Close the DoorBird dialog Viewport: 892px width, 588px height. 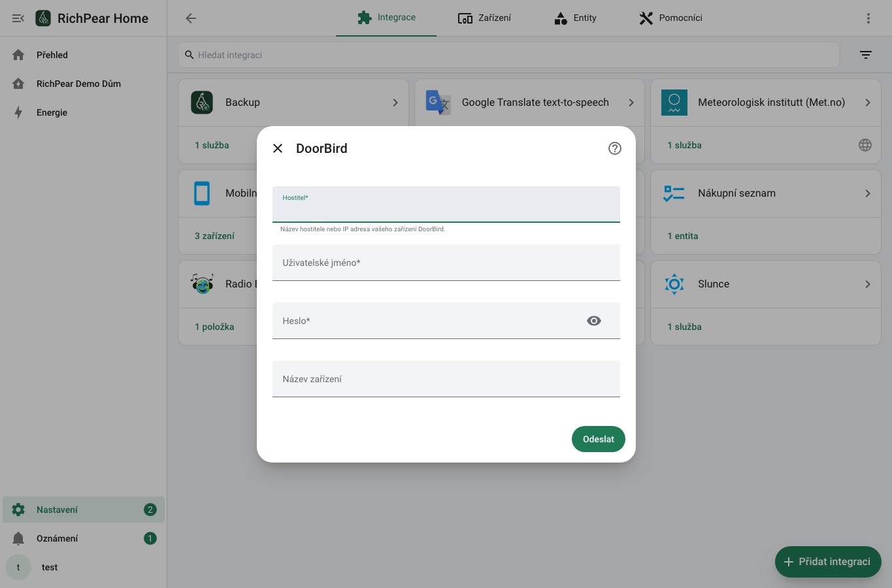point(278,148)
